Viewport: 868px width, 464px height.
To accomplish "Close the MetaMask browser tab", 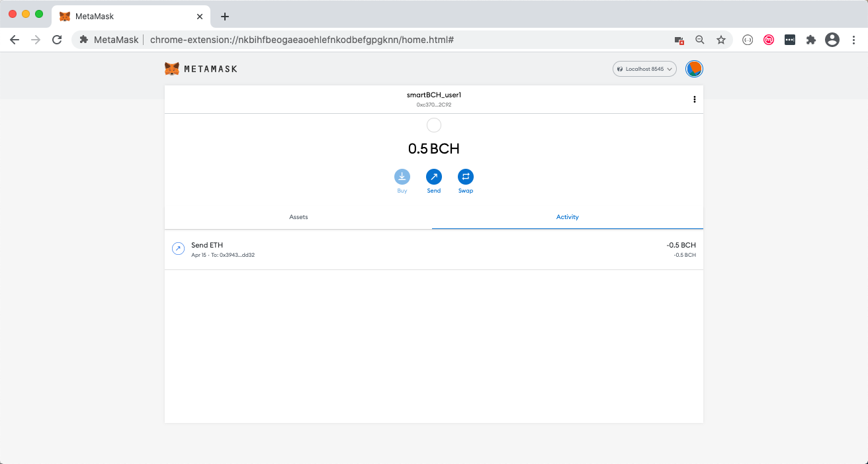I will [200, 17].
